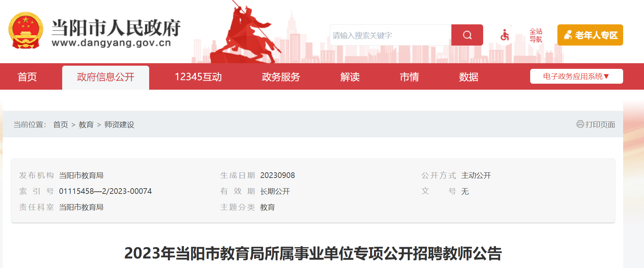Click 当阳市教育局 next to 责任科室
644x268 pixels.
(81, 207)
